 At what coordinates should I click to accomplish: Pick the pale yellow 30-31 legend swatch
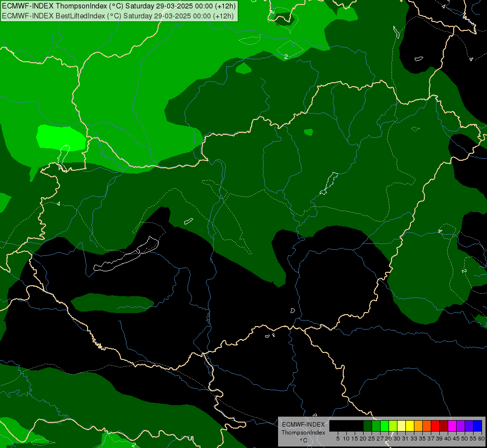(401, 426)
